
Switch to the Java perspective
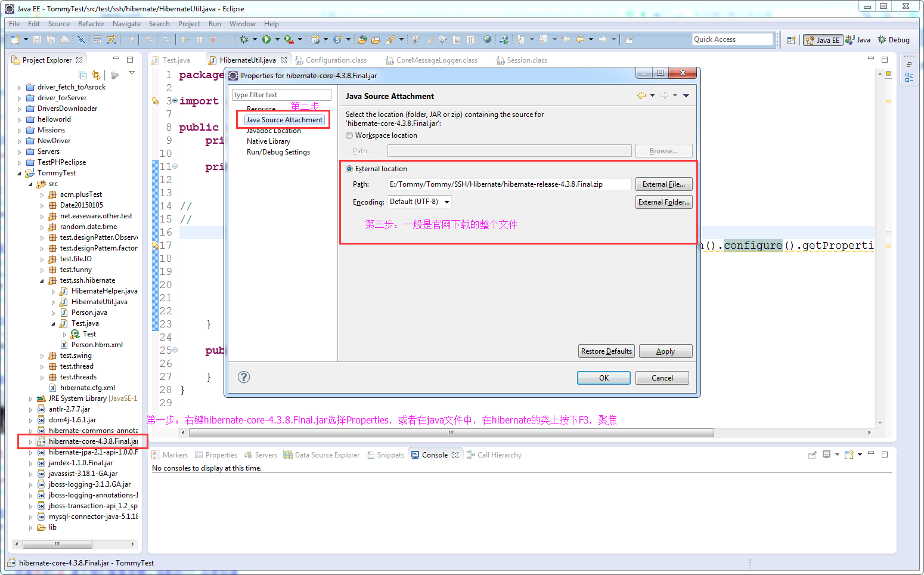858,40
